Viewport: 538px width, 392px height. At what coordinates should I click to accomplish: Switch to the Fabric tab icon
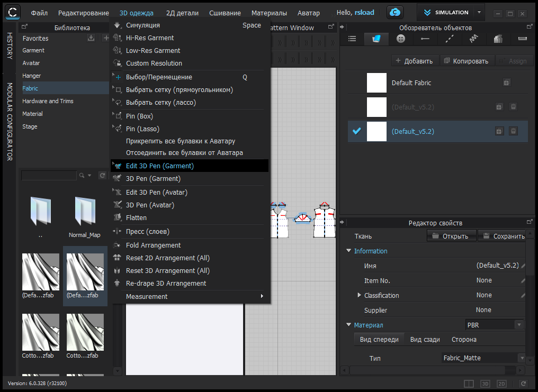[376, 39]
